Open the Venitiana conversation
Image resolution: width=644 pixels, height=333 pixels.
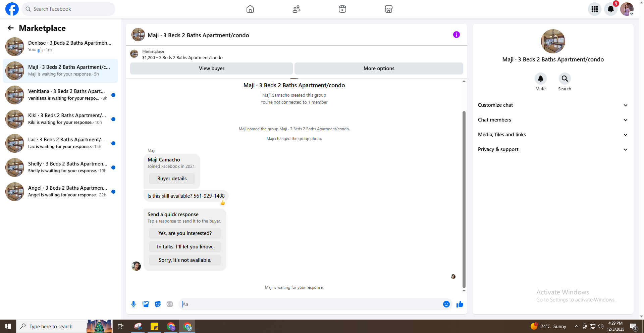(60, 95)
